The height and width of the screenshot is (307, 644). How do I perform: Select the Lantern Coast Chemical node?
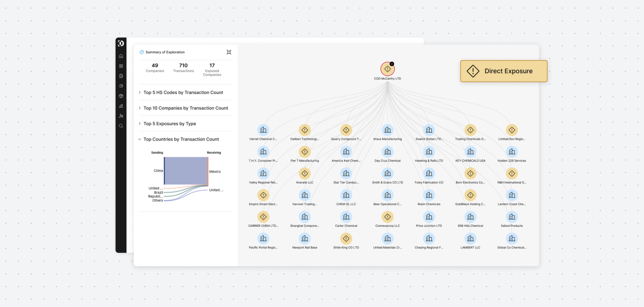(x=512, y=195)
